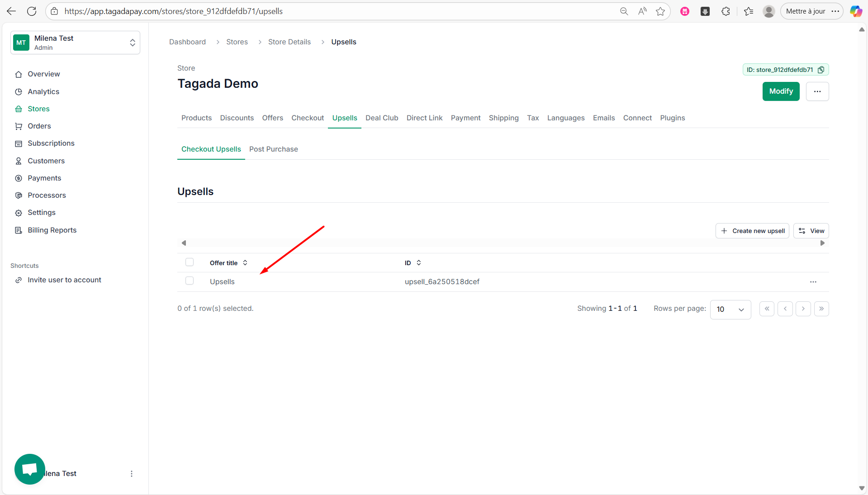The width and height of the screenshot is (868, 495).
Task: Click the read aloud icon in the address bar
Action: [642, 11]
